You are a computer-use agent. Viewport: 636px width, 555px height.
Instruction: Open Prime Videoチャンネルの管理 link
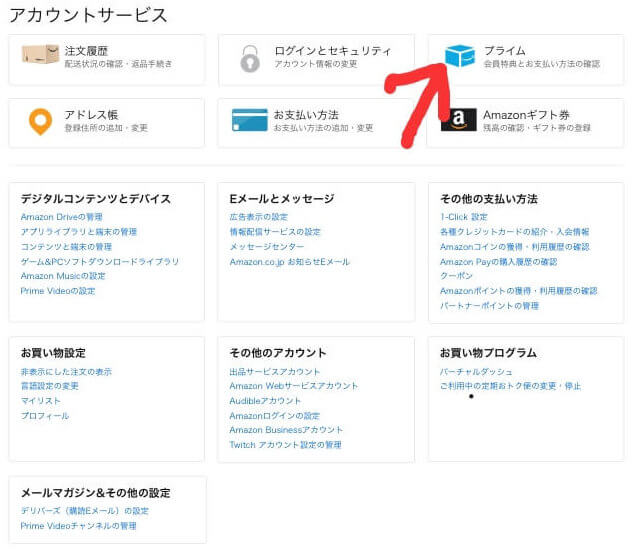click(79, 526)
